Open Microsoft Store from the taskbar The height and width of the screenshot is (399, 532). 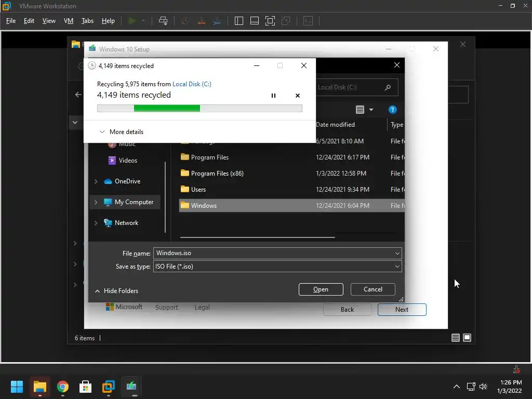click(x=86, y=387)
